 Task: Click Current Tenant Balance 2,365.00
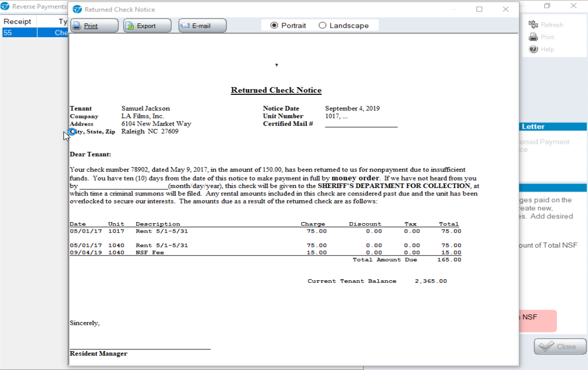(431, 281)
